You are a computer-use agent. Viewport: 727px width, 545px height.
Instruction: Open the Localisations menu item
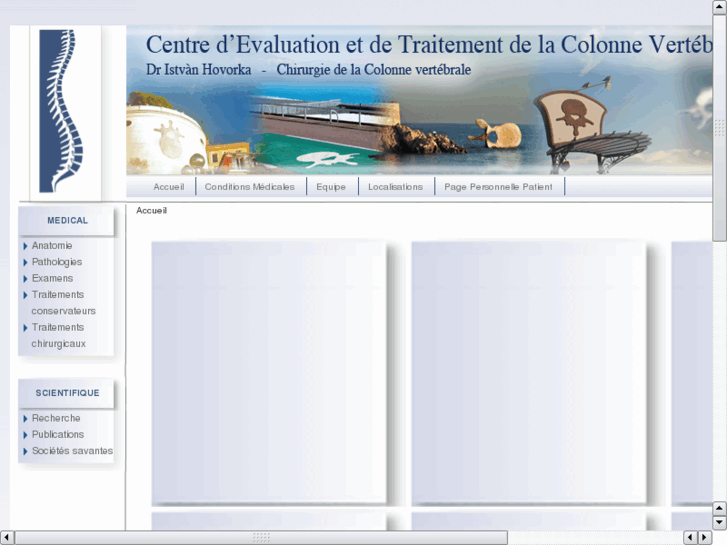tap(395, 187)
